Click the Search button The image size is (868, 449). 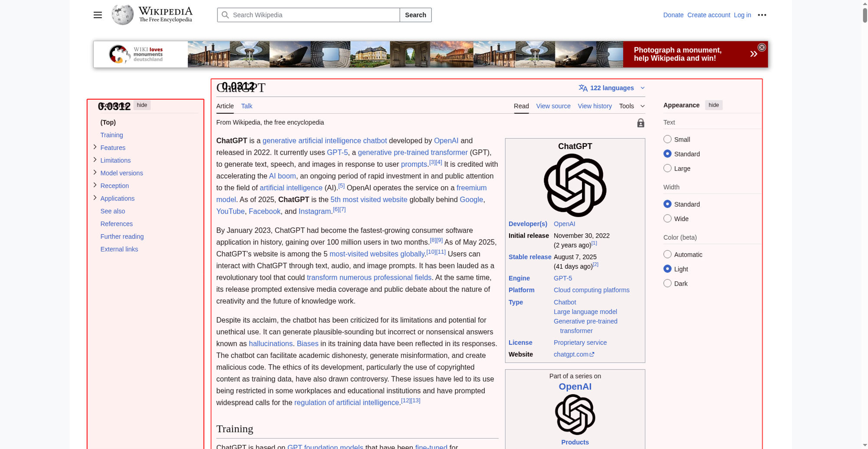(415, 15)
